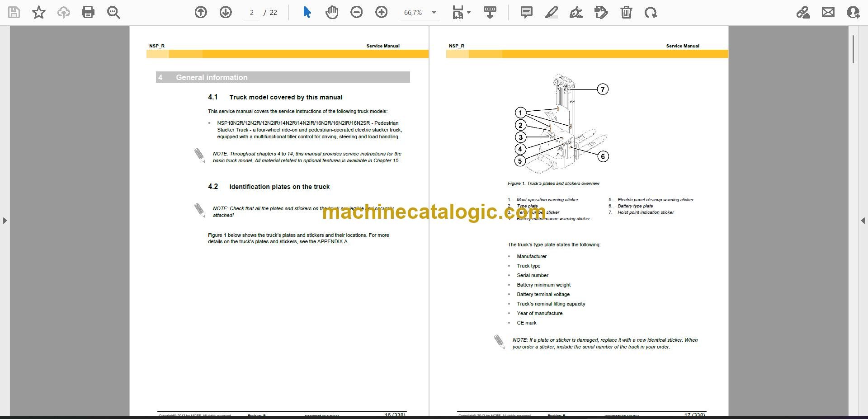Click callout number 1 in the truck figure
The image size is (868, 419).
pos(520,113)
